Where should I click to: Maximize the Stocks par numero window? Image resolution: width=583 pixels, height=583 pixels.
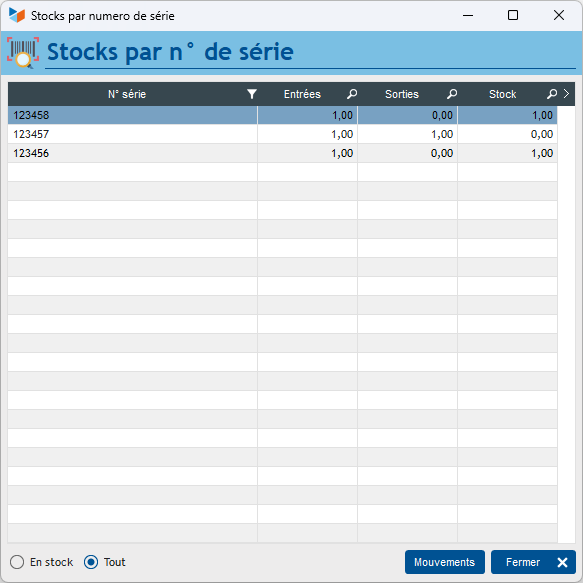513,15
